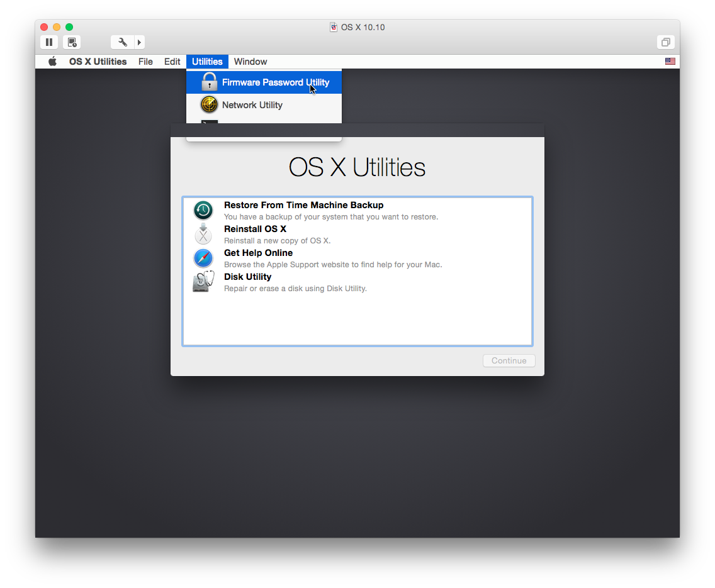Select Get Help Online option
The height and width of the screenshot is (588, 715).
357,258
